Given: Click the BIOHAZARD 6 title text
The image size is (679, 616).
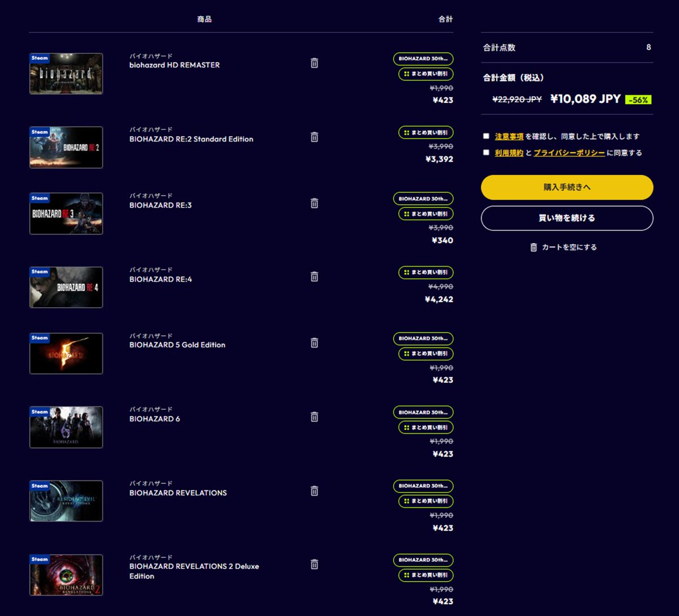Looking at the screenshot, I should point(154,419).
